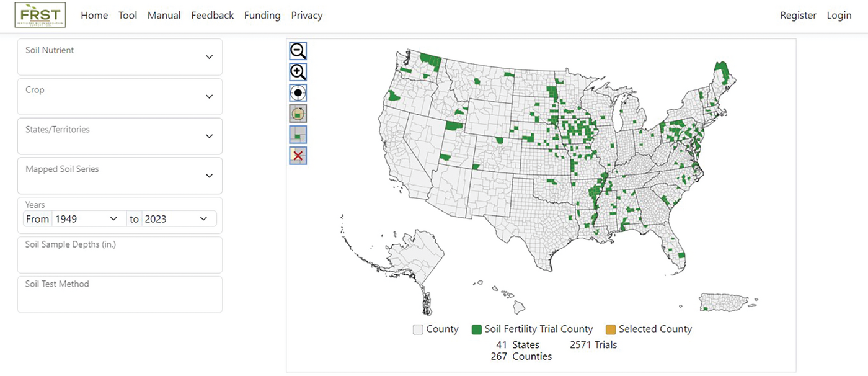Click the center map view icon

[298, 92]
